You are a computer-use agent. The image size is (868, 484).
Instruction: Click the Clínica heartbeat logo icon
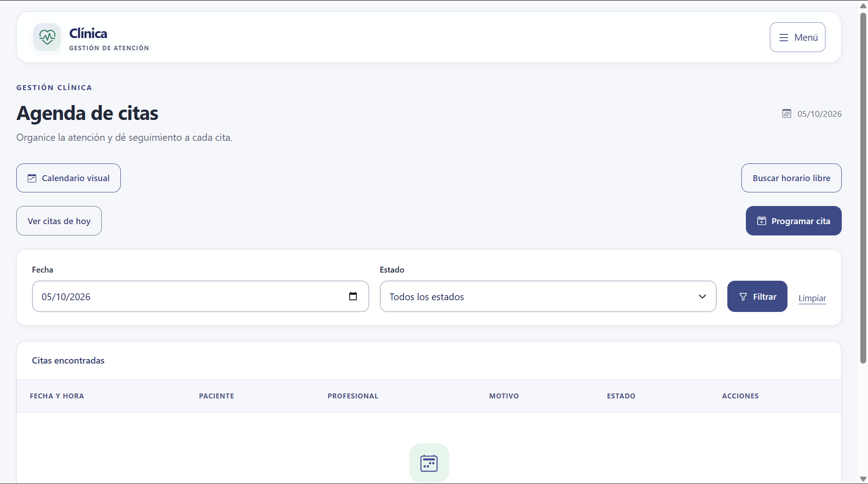point(47,37)
